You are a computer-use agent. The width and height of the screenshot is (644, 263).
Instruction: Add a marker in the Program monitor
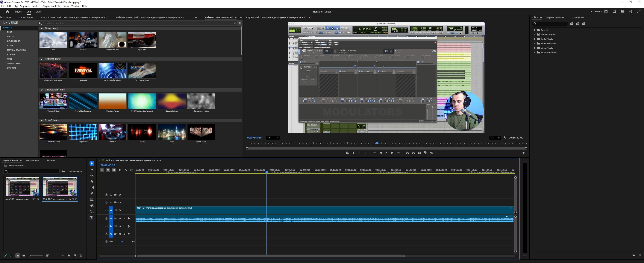(x=354, y=153)
